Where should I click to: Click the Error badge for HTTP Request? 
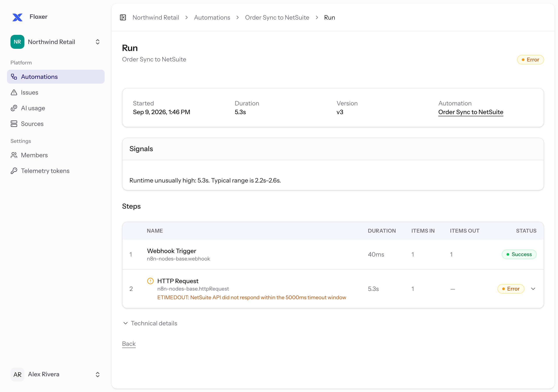[511, 289]
